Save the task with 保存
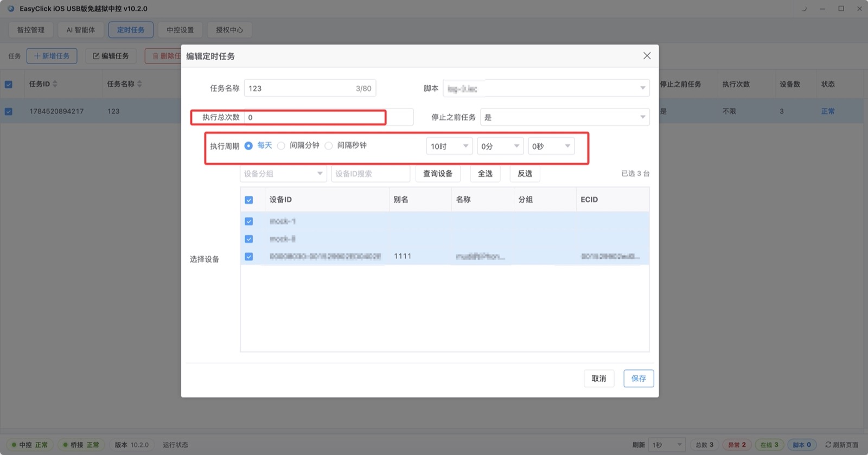The width and height of the screenshot is (868, 455). click(639, 379)
